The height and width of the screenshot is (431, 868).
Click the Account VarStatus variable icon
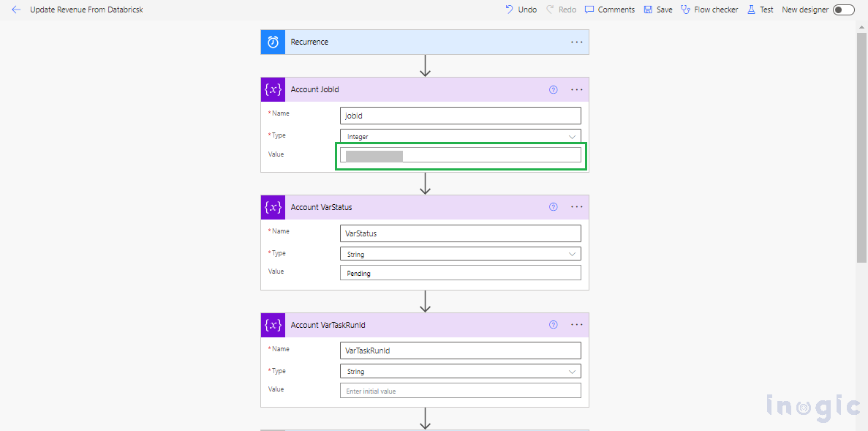tap(273, 207)
